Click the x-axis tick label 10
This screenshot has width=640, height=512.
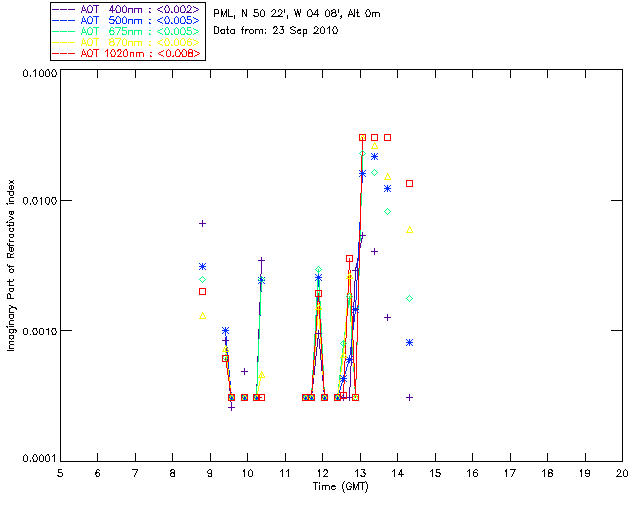(x=247, y=473)
